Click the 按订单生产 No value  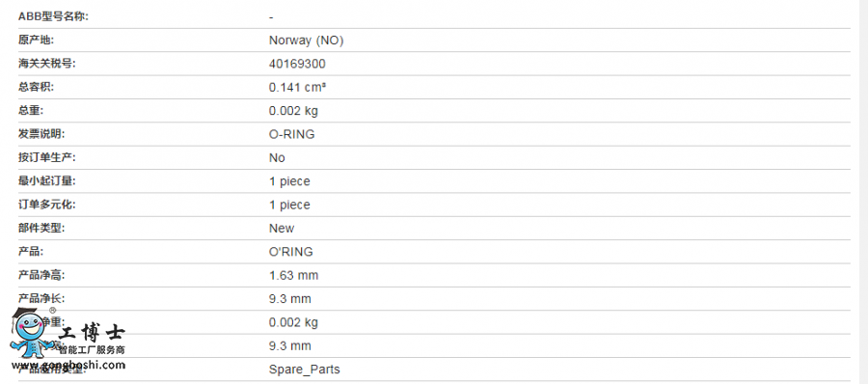(277, 158)
